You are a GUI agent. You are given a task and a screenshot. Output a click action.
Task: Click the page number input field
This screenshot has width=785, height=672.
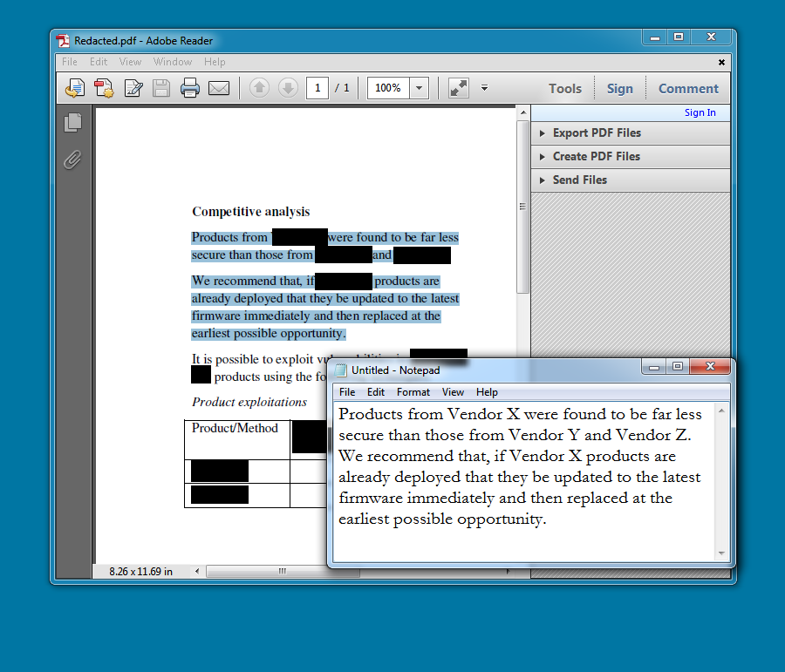click(317, 89)
